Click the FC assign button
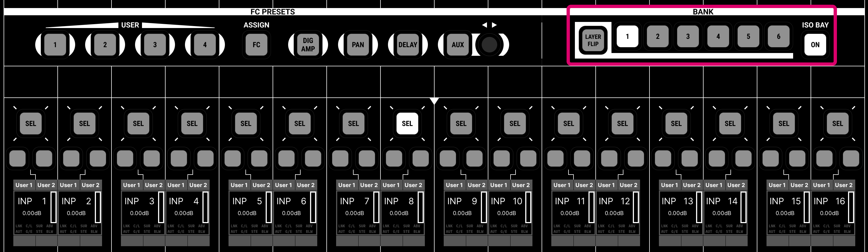Viewport: 868px width, 252px height. point(257,44)
